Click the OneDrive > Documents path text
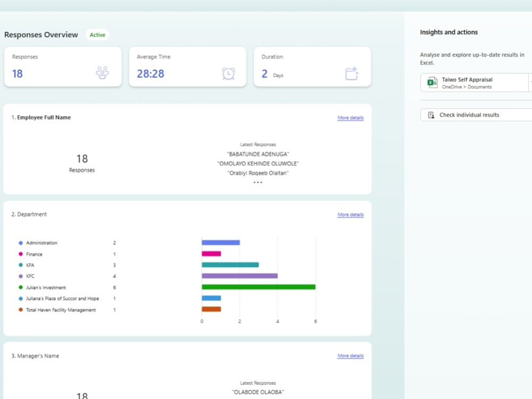532x399 pixels. point(467,87)
